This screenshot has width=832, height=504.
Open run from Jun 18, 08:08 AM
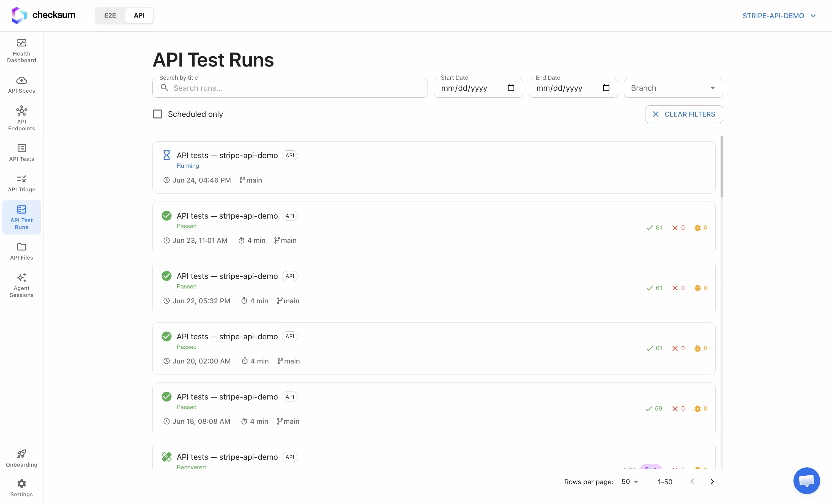(x=434, y=409)
